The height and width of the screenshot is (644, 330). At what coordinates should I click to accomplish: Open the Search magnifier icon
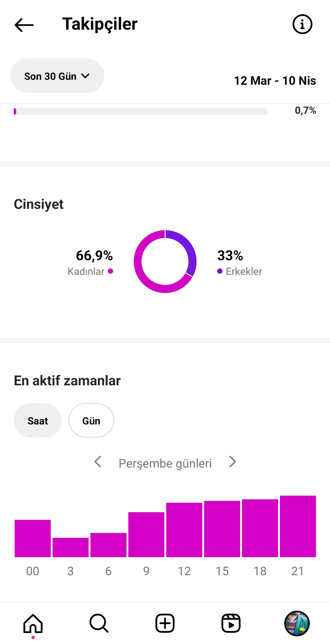click(99, 623)
